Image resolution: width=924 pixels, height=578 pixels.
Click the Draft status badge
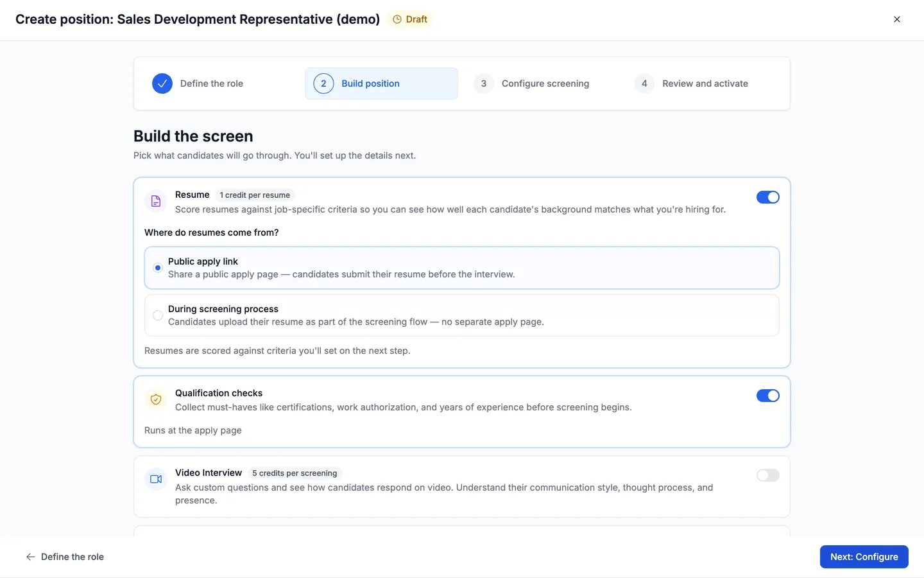pos(410,19)
